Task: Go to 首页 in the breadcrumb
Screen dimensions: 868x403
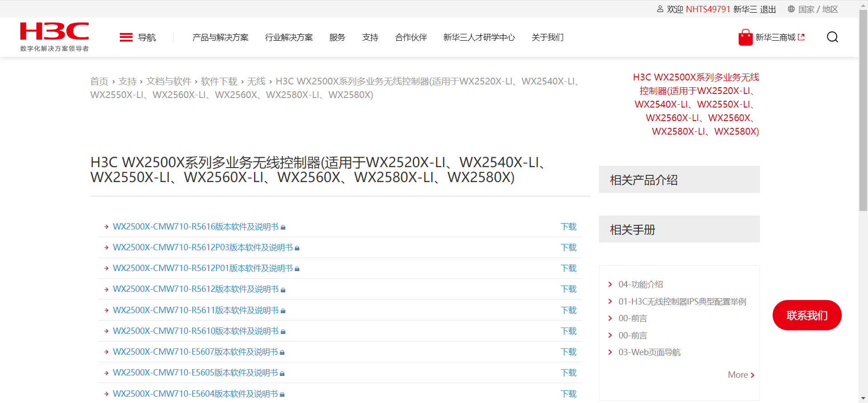Action: click(x=99, y=81)
